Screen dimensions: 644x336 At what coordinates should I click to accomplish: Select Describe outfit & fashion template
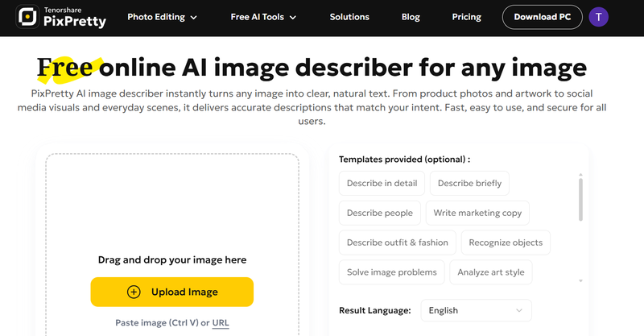tap(398, 243)
